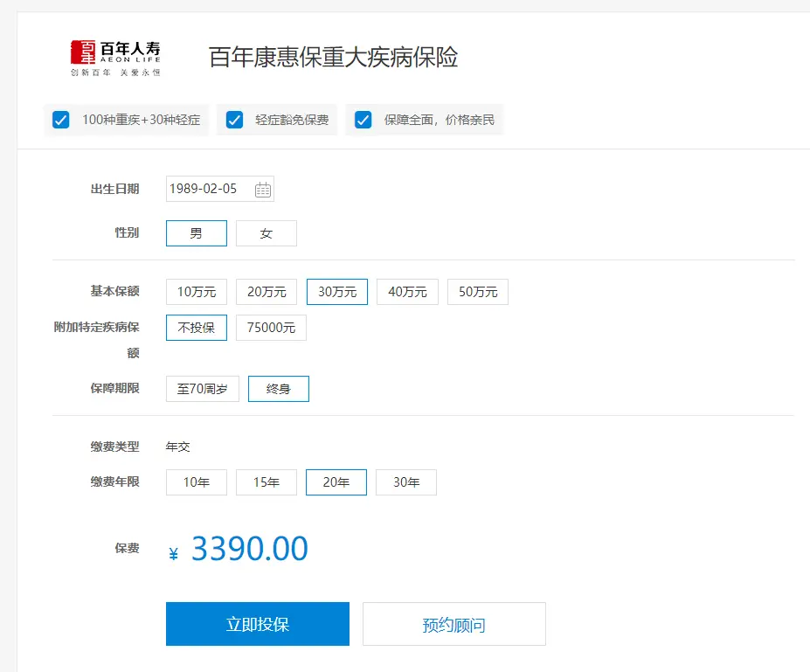Set coverage period to 至70周岁
810x672 pixels.
tap(203, 388)
